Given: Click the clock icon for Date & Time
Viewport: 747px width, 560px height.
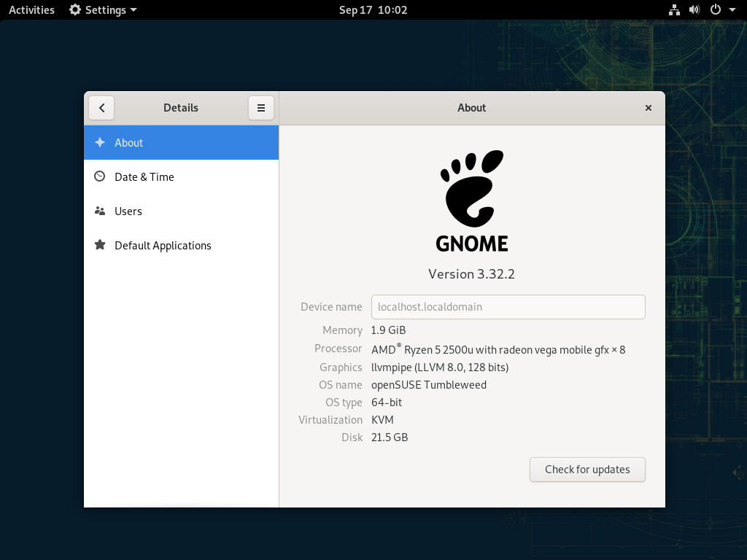Looking at the screenshot, I should [99, 176].
